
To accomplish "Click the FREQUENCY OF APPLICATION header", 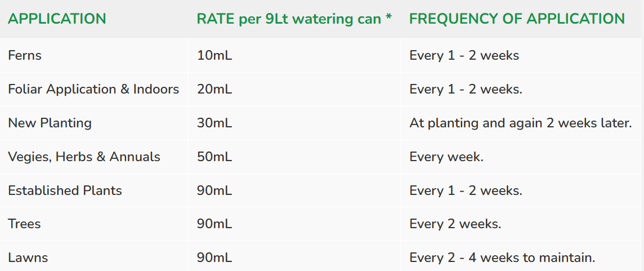I will (x=517, y=19).
